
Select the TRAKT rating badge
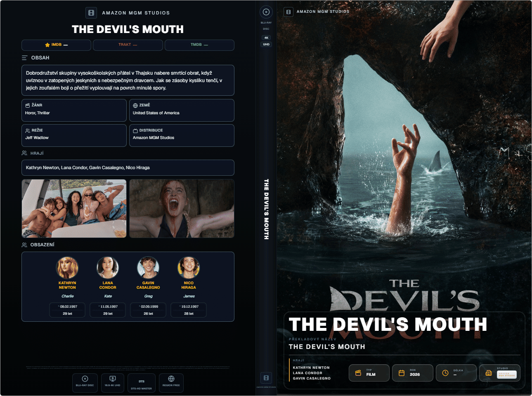coord(128,45)
